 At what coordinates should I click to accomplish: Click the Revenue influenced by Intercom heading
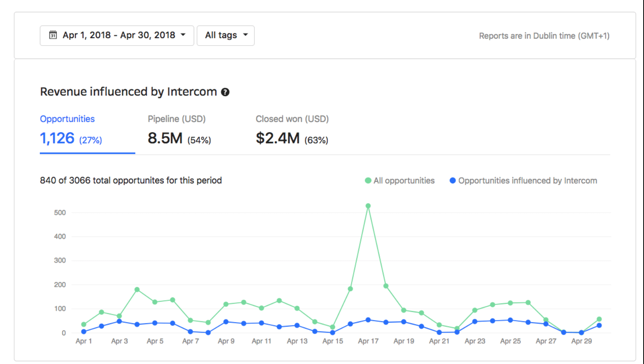(128, 92)
